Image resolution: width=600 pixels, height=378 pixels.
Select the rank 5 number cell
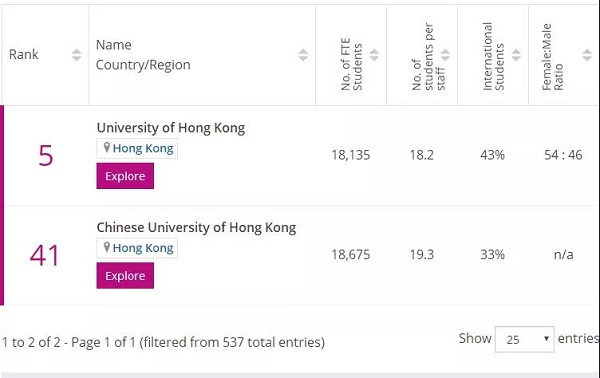point(46,155)
